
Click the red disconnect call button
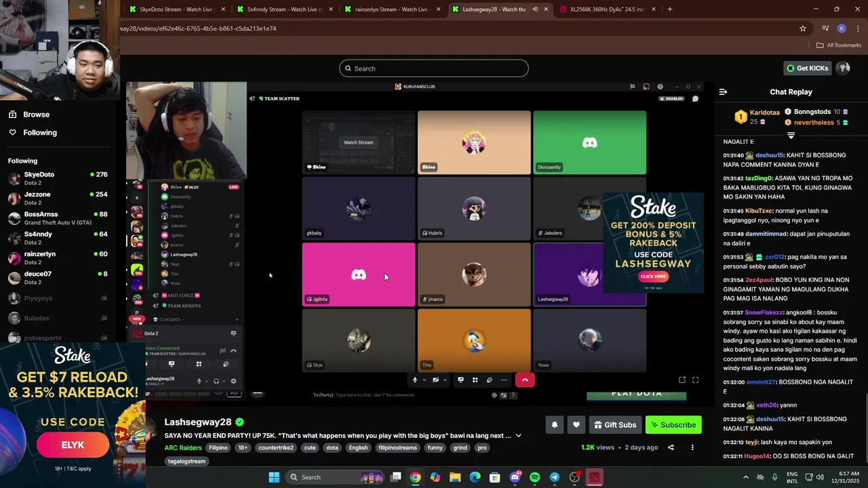tap(525, 380)
